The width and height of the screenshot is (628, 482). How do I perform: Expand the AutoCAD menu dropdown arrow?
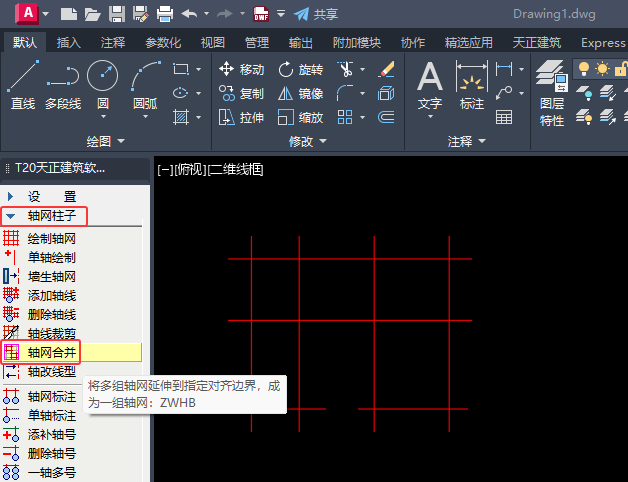45,14
